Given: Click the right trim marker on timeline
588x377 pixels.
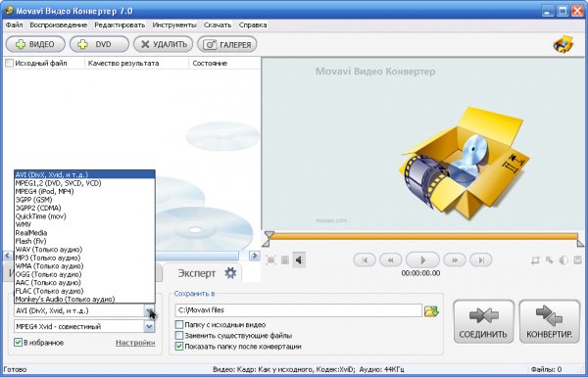Looking at the screenshot, I should (x=580, y=243).
